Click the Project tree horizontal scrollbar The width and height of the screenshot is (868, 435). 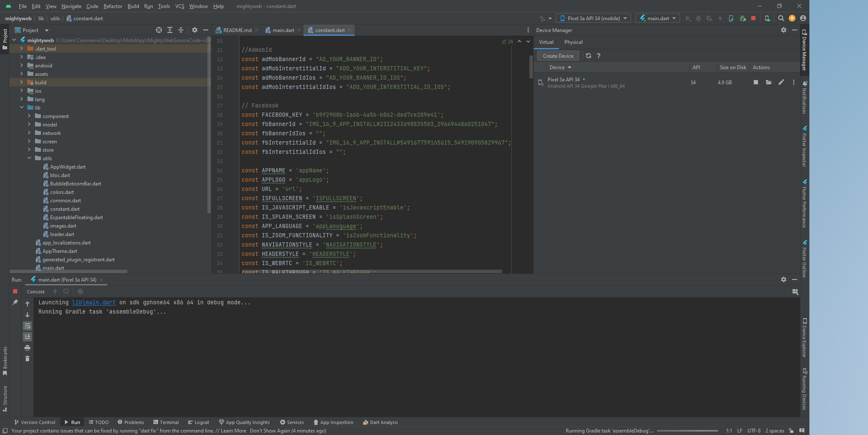point(68,271)
